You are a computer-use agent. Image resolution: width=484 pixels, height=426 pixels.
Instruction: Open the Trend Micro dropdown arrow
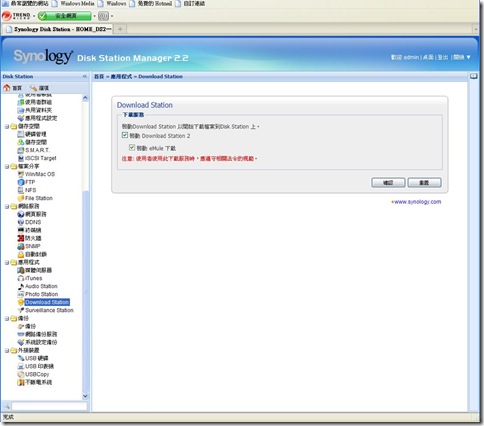tap(34, 16)
